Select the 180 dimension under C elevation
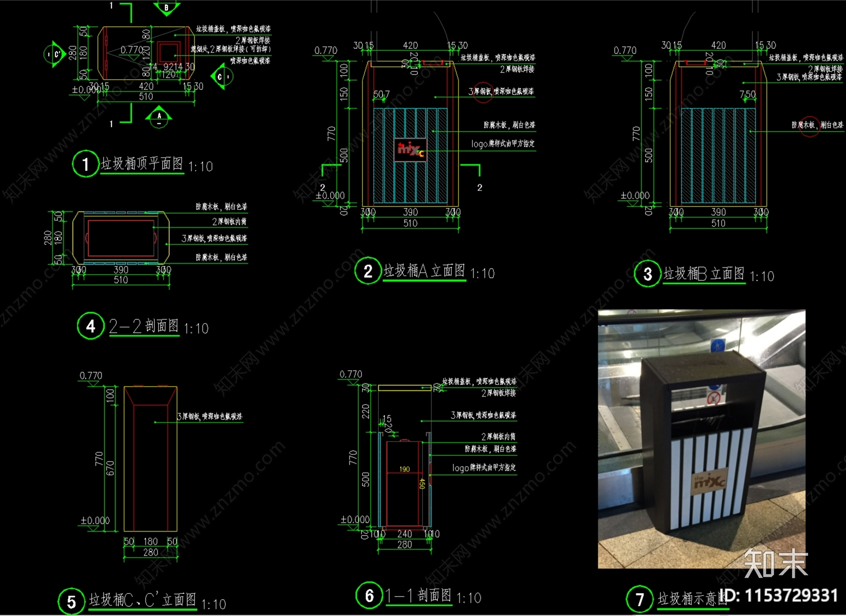Viewport: 846px width, 616px height. point(151,541)
